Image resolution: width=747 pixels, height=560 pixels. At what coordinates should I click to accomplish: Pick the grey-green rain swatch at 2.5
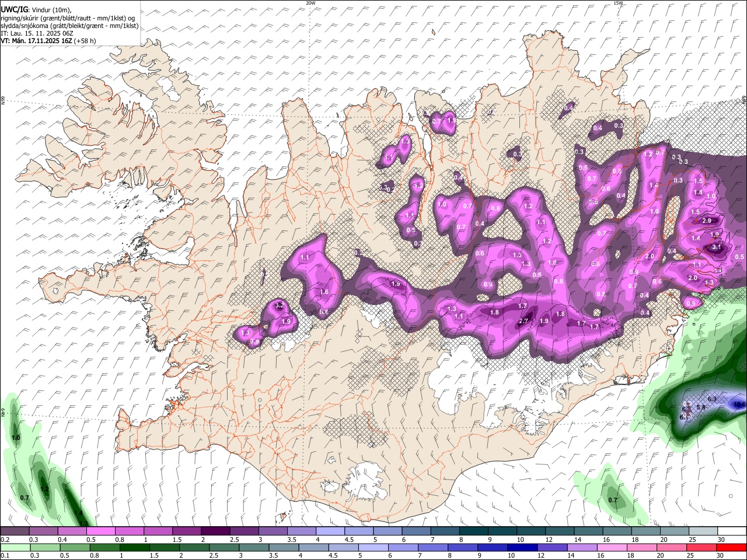[x=225, y=548]
